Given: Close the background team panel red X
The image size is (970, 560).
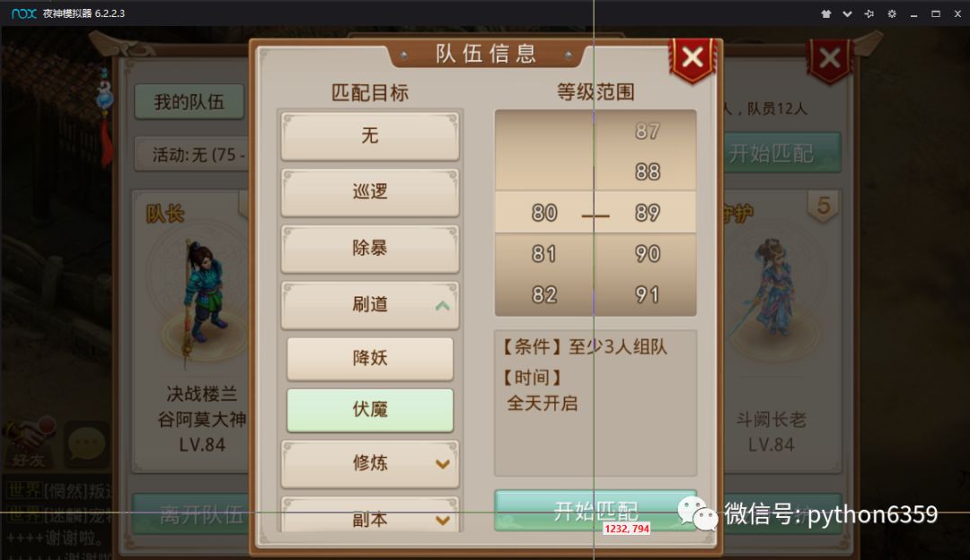Looking at the screenshot, I should (x=830, y=58).
